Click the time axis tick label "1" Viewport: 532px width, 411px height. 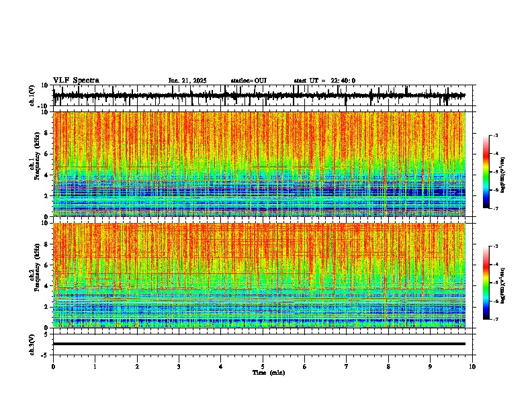(x=95, y=367)
